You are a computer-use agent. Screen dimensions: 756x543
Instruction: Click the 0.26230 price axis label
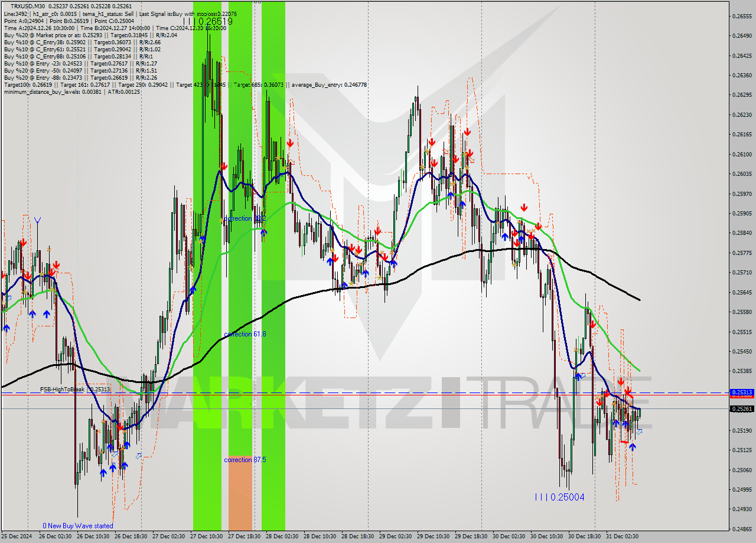[x=742, y=115]
